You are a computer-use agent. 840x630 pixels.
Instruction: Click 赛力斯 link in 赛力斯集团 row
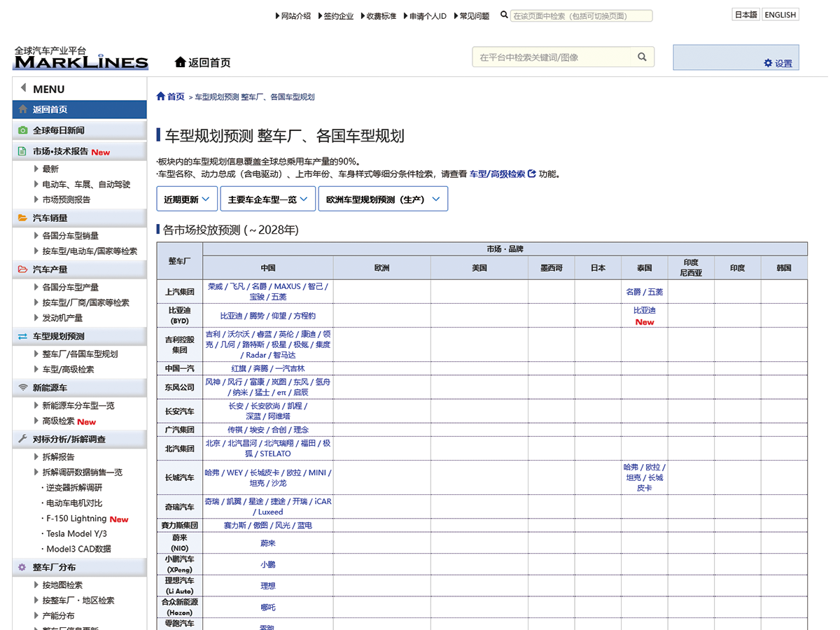tap(236, 525)
